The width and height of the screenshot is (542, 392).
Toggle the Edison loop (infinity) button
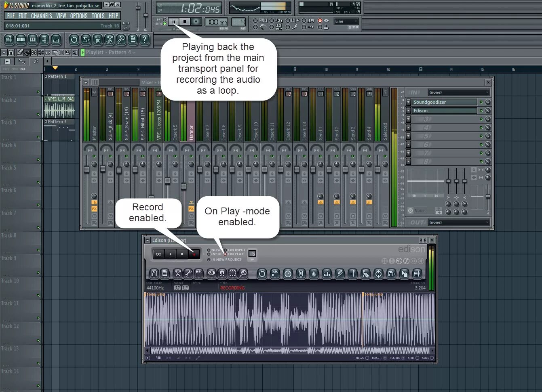point(158,254)
